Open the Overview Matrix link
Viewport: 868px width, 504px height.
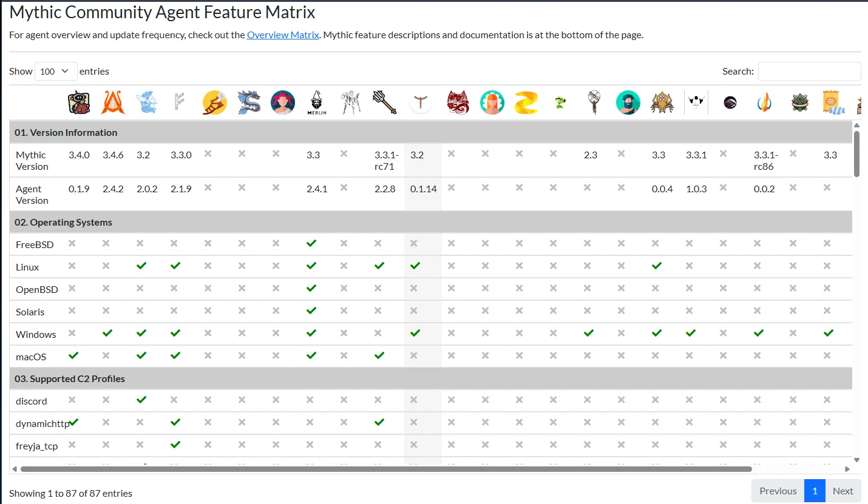283,35
